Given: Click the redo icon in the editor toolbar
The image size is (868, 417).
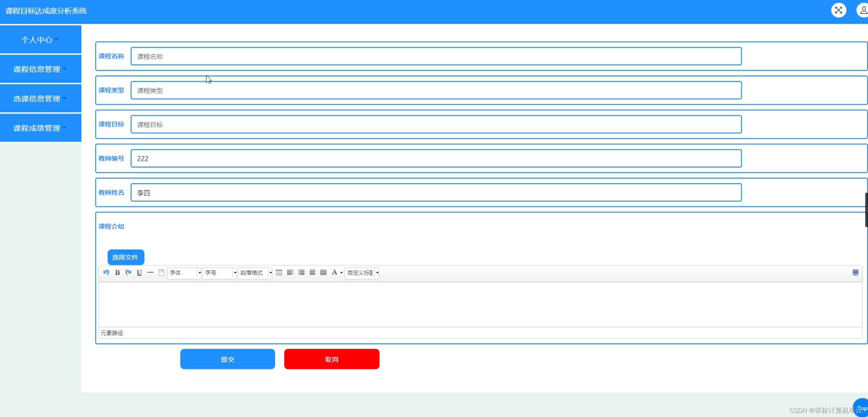Looking at the screenshot, I should pyautogui.click(x=128, y=272).
